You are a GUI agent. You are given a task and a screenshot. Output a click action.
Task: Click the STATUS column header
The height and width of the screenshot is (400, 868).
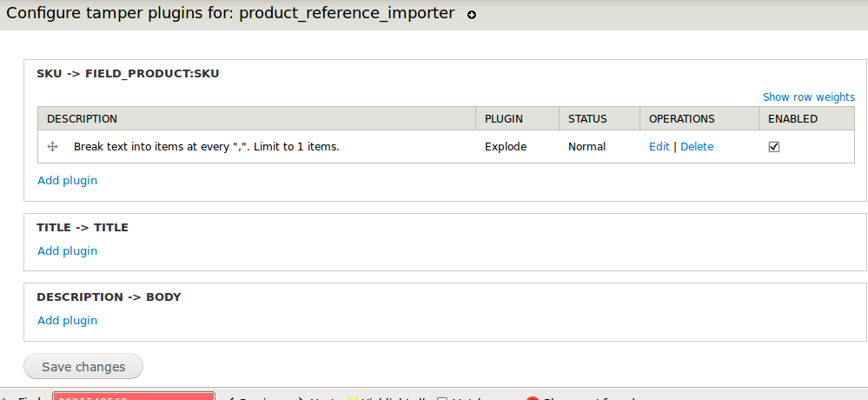pyautogui.click(x=587, y=119)
